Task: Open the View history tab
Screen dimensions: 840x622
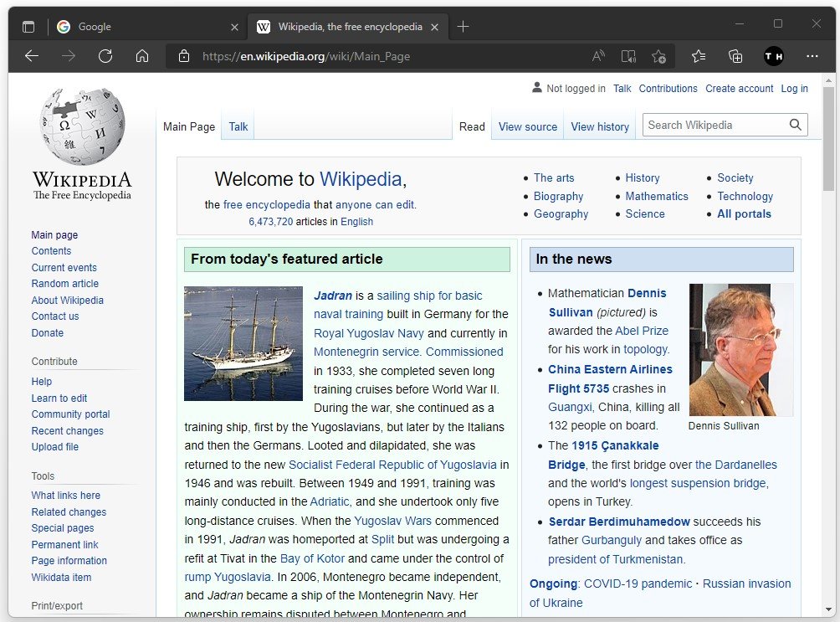Action: (x=600, y=126)
